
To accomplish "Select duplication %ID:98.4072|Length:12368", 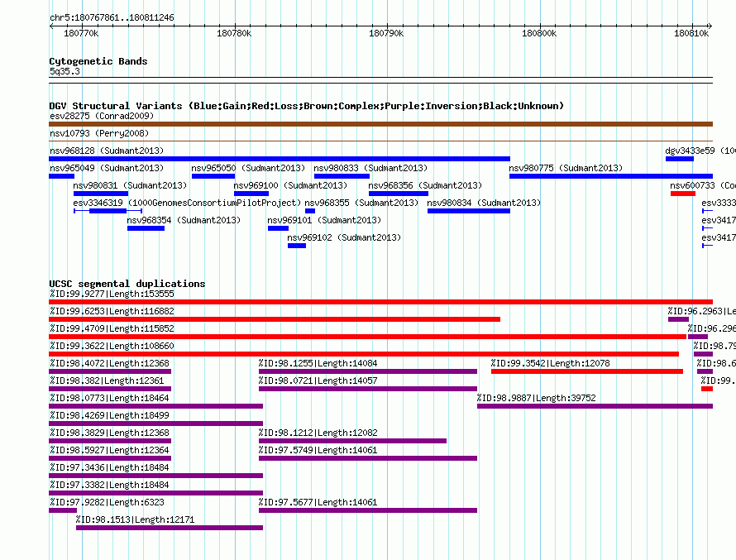I will (110, 371).
